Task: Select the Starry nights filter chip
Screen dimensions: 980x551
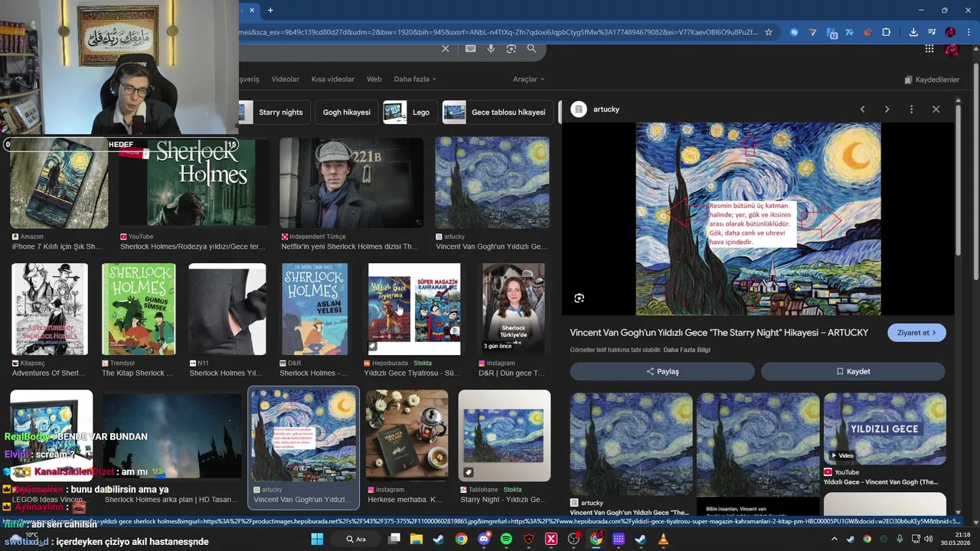Action: [x=274, y=112]
